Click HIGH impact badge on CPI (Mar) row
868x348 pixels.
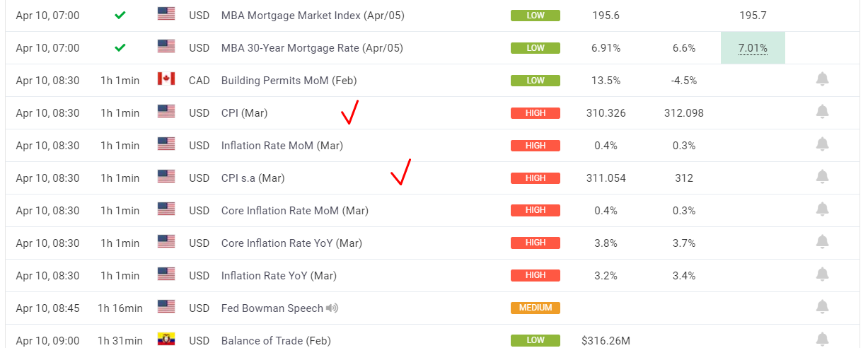(536, 113)
